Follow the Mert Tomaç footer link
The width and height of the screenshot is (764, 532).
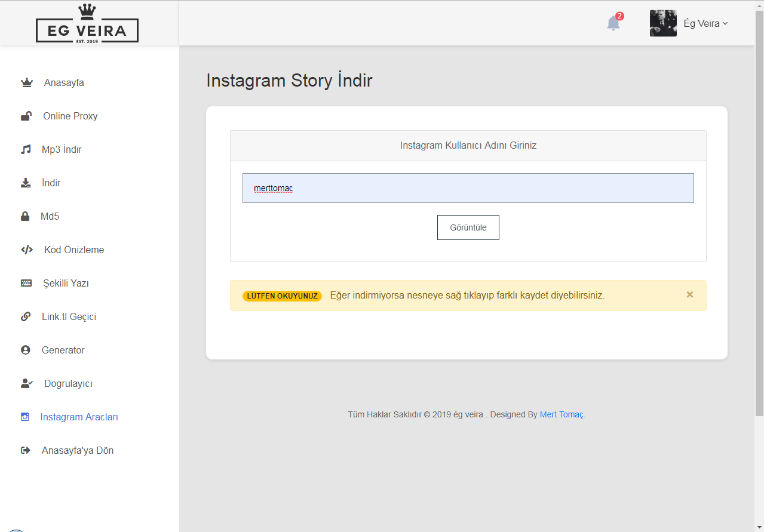pyautogui.click(x=562, y=414)
